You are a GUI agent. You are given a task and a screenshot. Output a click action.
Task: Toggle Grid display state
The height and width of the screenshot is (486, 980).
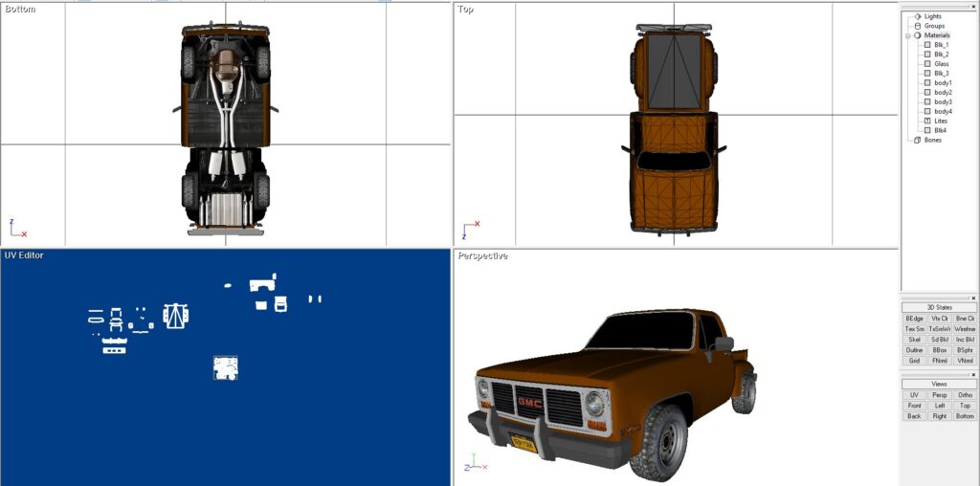pyautogui.click(x=914, y=361)
